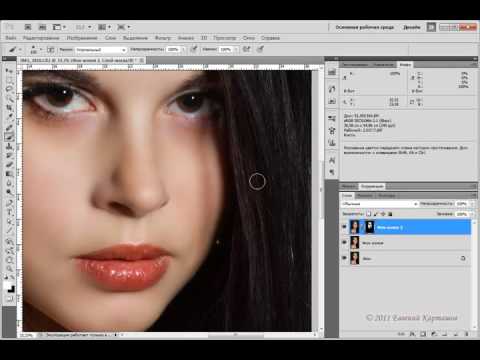The image size is (480, 360).
Task: Click the foreground/background color swatches
Action: point(10,287)
